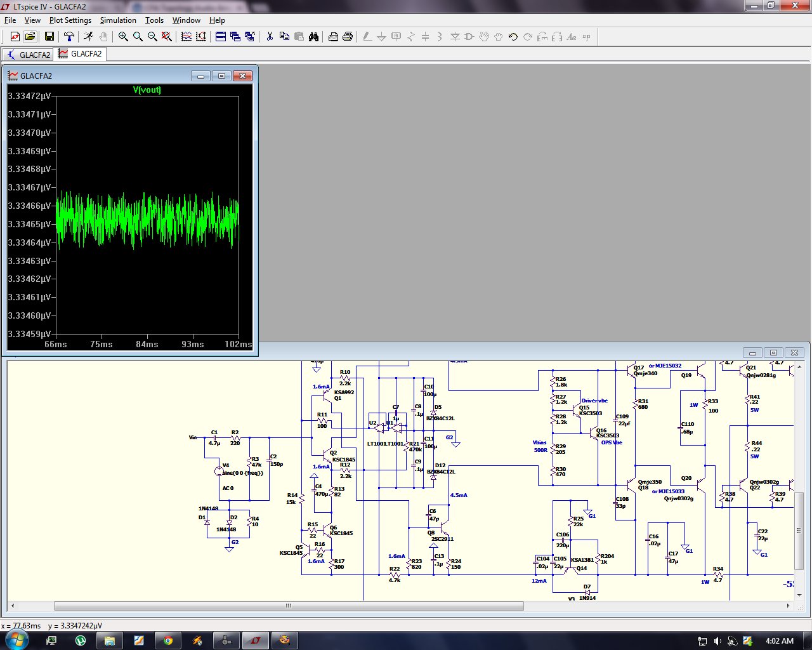Select the Resistor tool icon
812x650 pixels.
click(x=411, y=37)
